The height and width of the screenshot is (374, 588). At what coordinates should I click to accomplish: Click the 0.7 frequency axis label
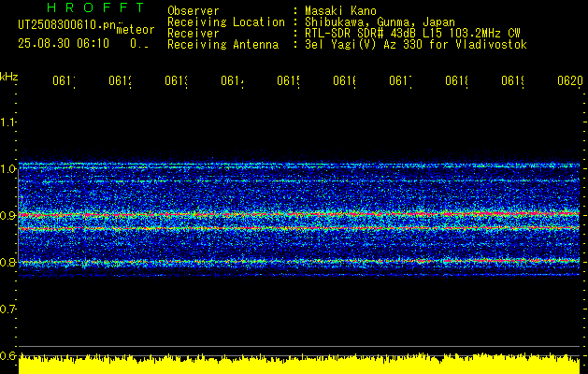[8, 309]
